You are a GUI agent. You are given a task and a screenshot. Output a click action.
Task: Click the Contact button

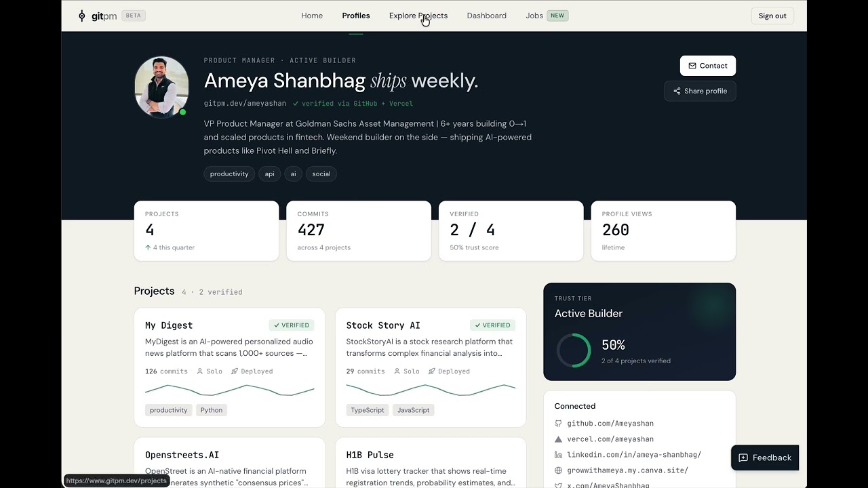click(708, 66)
